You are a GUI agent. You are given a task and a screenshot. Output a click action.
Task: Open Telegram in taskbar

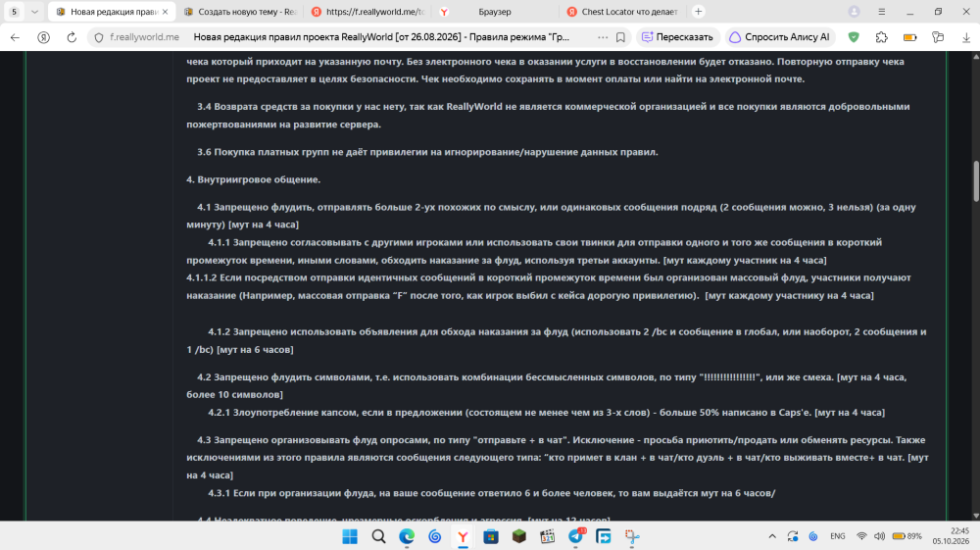tap(575, 536)
